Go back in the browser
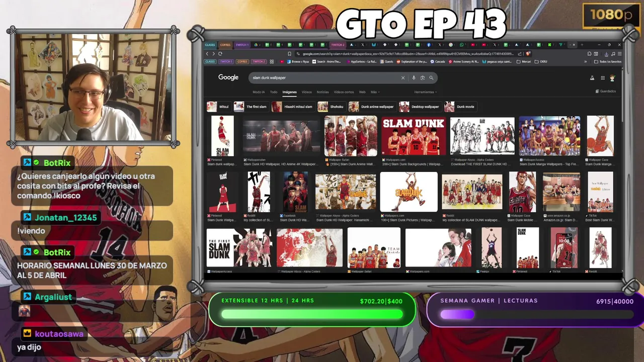This screenshot has width=644, height=362. click(207, 54)
